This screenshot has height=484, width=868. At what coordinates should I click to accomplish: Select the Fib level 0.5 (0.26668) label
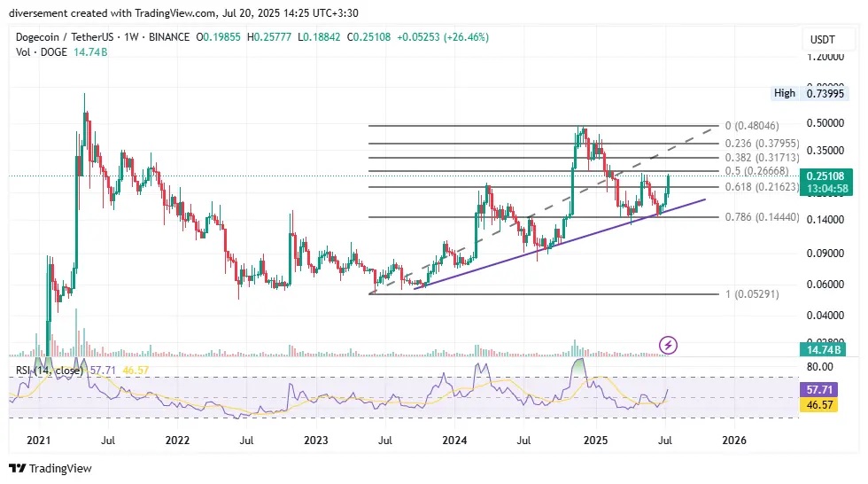[x=756, y=170]
